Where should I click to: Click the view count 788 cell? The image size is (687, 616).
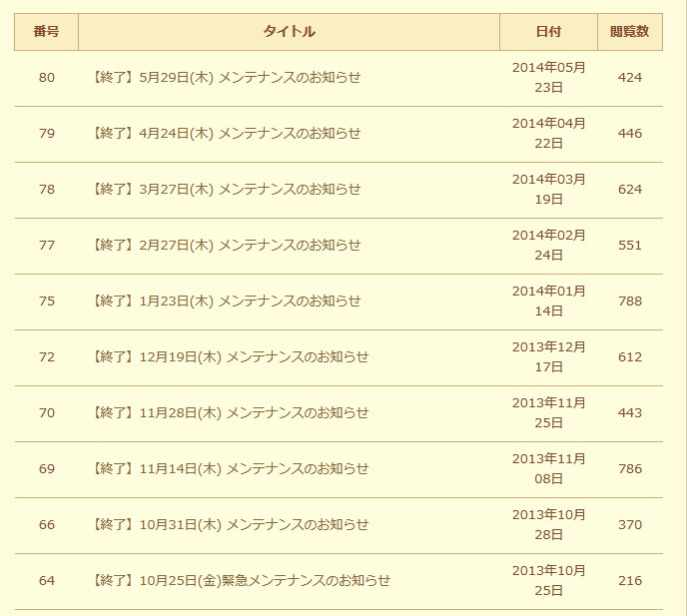click(x=629, y=302)
